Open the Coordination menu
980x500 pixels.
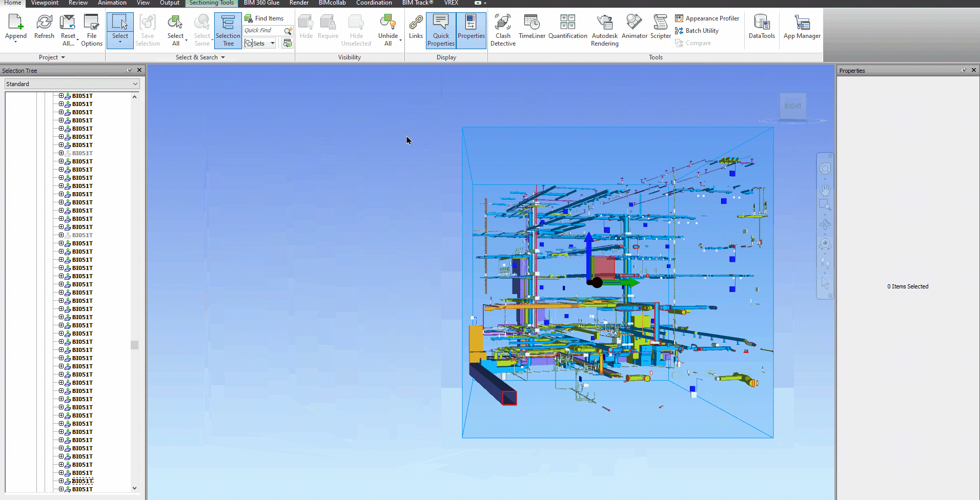click(x=374, y=3)
